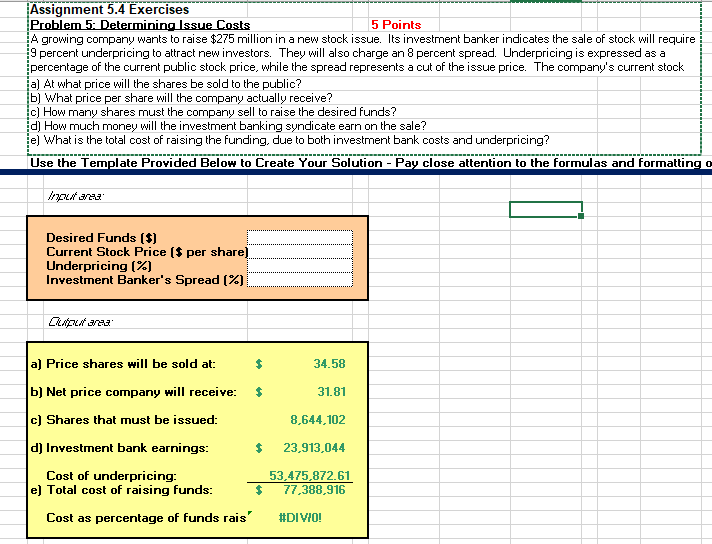712x544 pixels.
Task: Click the 'Output area:' label
Action: pos(80,322)
